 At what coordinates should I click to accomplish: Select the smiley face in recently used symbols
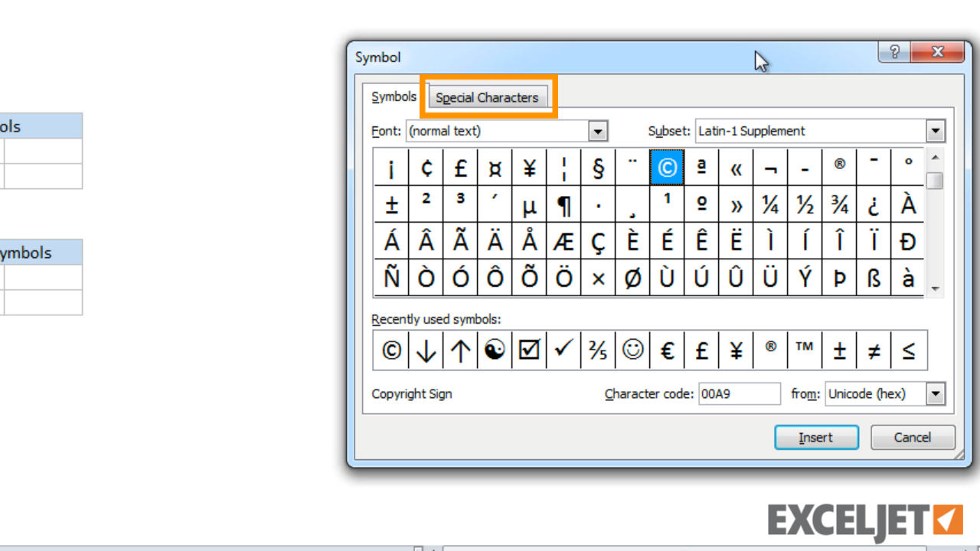[x=632, y=350]
